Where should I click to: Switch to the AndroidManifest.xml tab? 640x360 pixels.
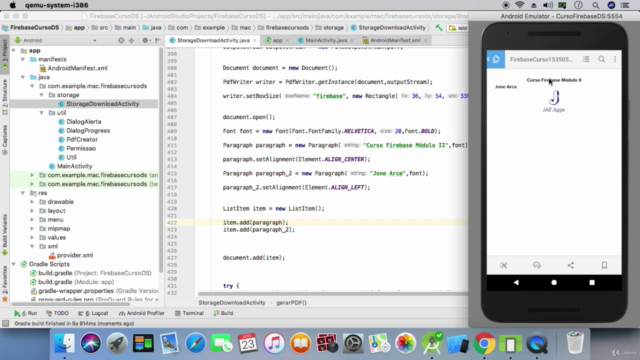[395, 40]
